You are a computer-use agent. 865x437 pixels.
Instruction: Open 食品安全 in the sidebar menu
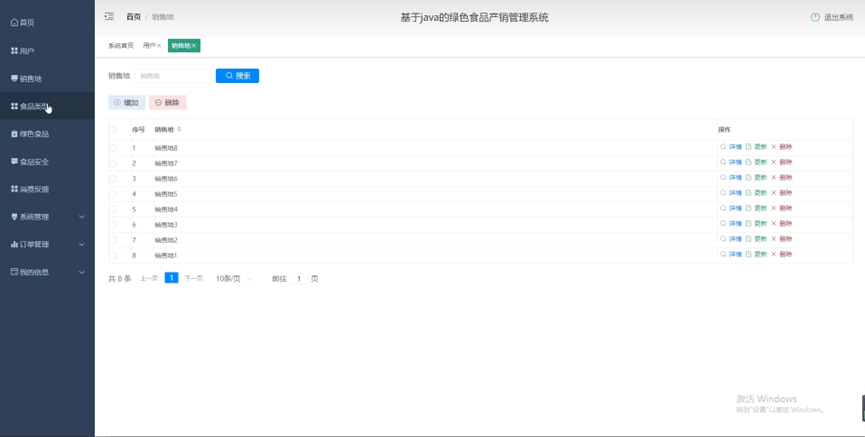(47, 162)
